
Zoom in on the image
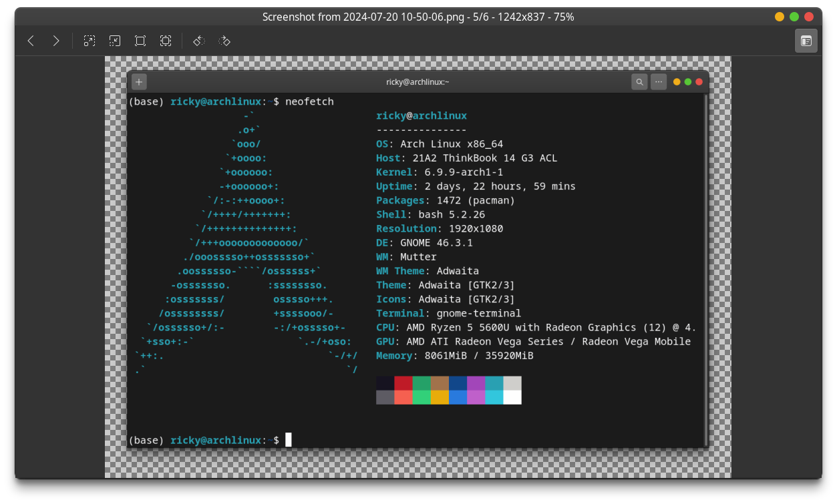90,41
